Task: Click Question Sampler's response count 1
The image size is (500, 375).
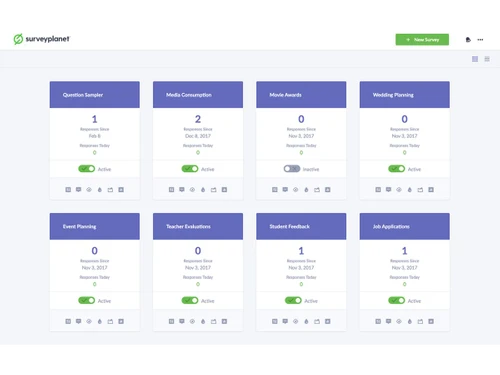Action: (x=95, y=119)
